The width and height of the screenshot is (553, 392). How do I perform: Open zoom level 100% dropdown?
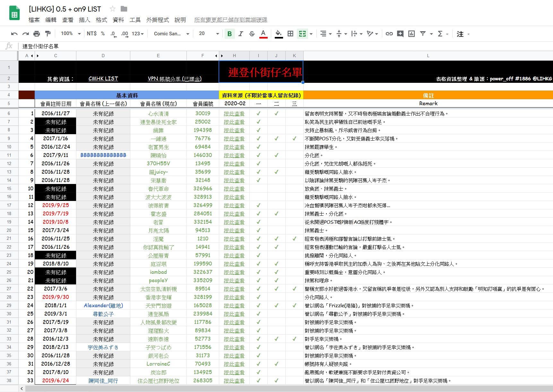(x=71, y=34)
